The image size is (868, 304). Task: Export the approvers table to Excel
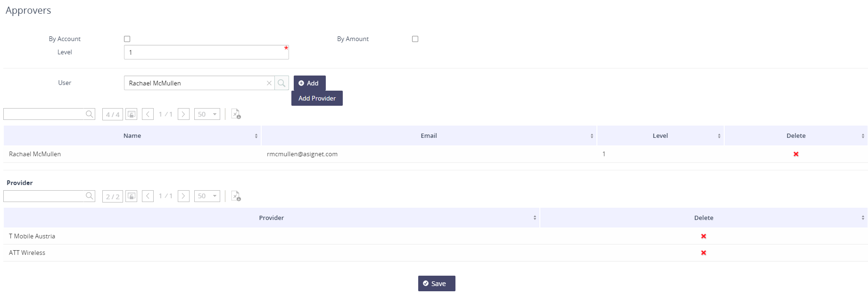236,114
